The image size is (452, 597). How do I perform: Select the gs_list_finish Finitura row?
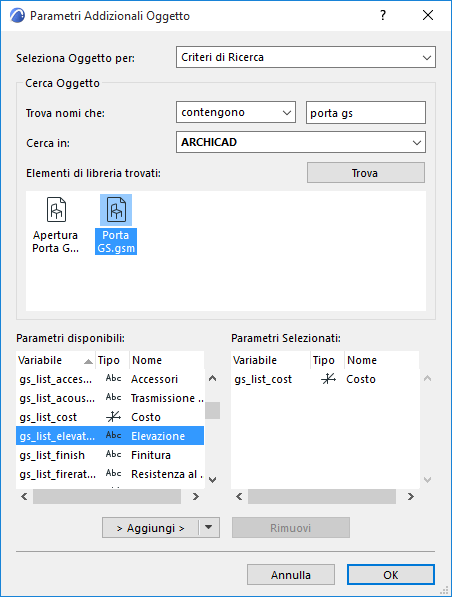(110, 455)
